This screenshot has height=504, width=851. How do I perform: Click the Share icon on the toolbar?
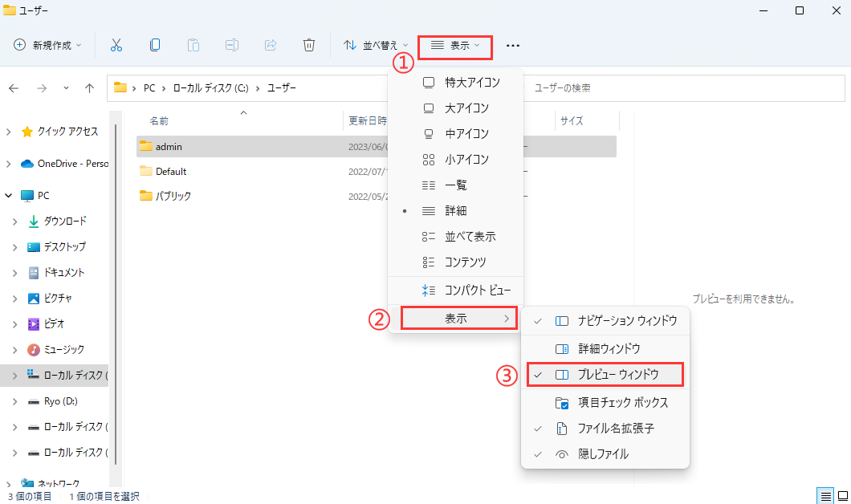point(271,45)
